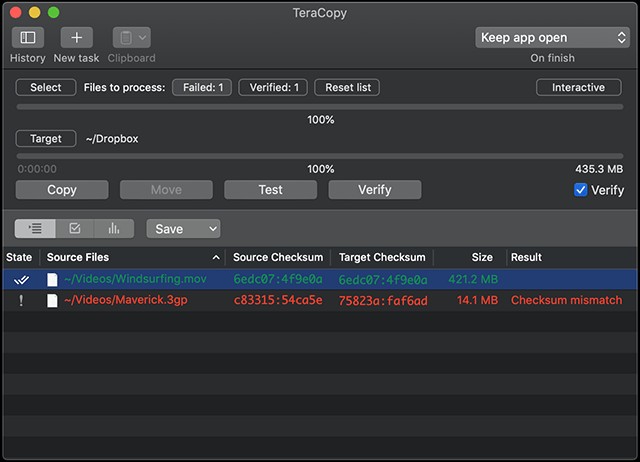640x462 pixels.
Task: Toggle the Verified: 1 filter
Action: [273, 88]
